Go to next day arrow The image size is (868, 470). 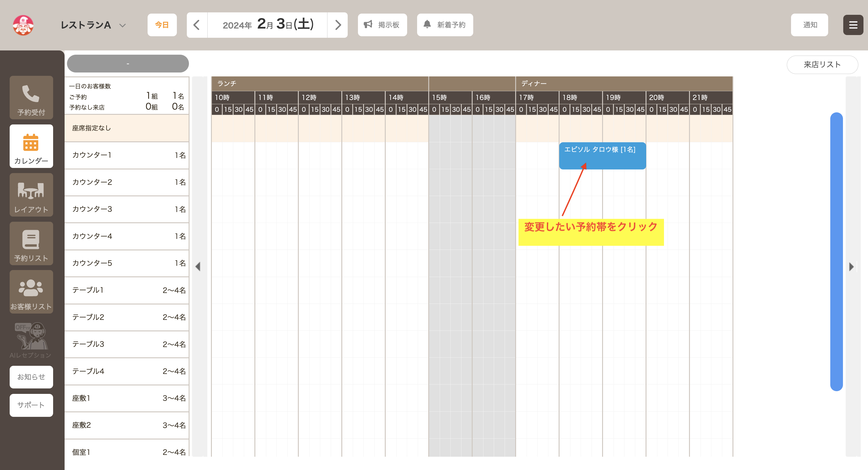tap(338, 25)
